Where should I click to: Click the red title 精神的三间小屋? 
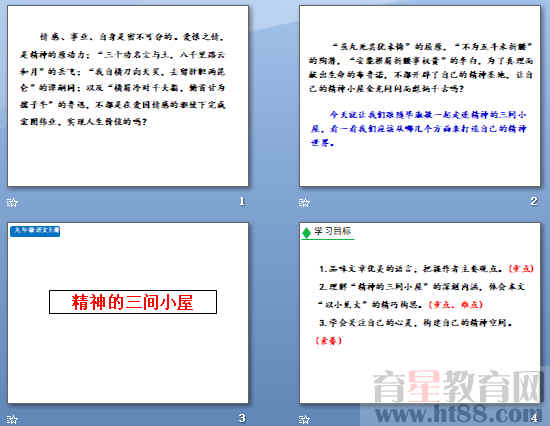[133, 302]
